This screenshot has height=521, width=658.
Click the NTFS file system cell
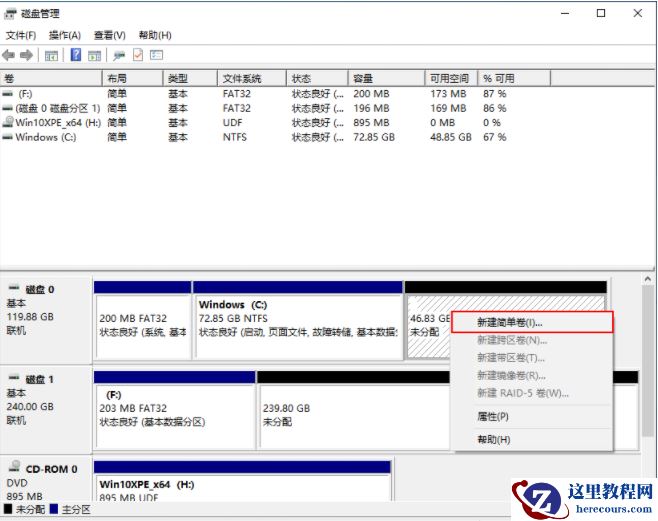pos(235,137)
